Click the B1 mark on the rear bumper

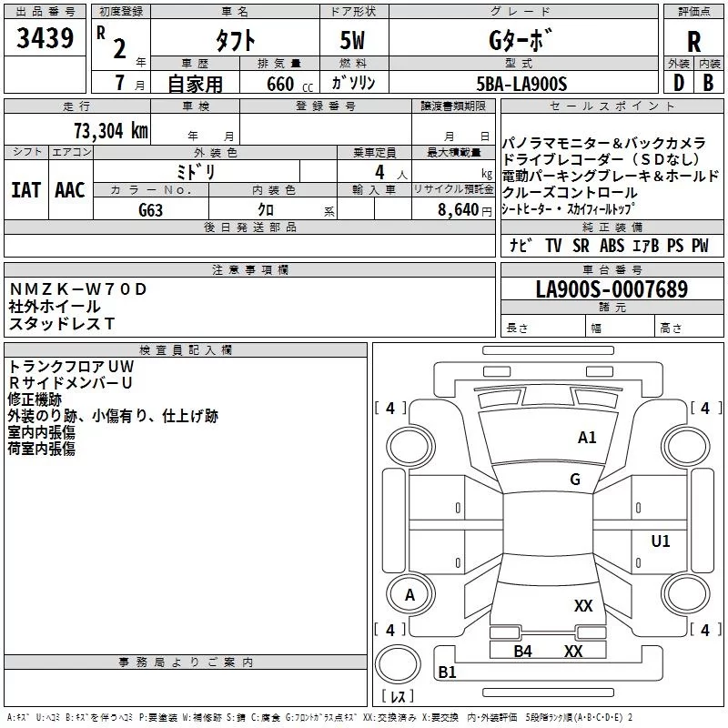click(x=447, y=672)
